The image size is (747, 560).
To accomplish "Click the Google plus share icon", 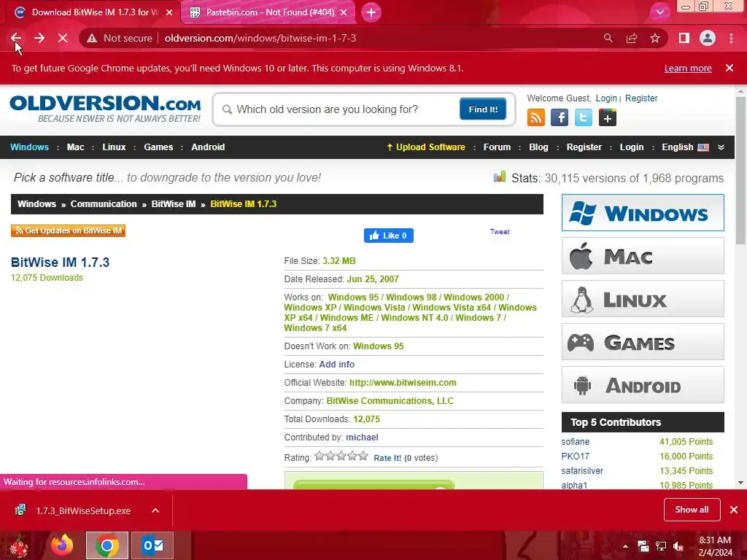I will click(608, 117).
